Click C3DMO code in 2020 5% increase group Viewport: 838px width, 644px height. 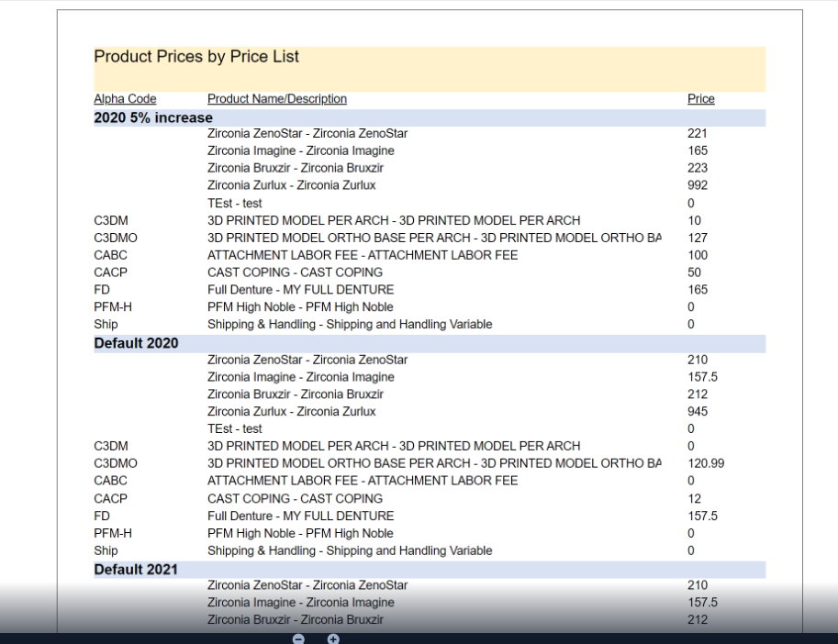[116, 239]
